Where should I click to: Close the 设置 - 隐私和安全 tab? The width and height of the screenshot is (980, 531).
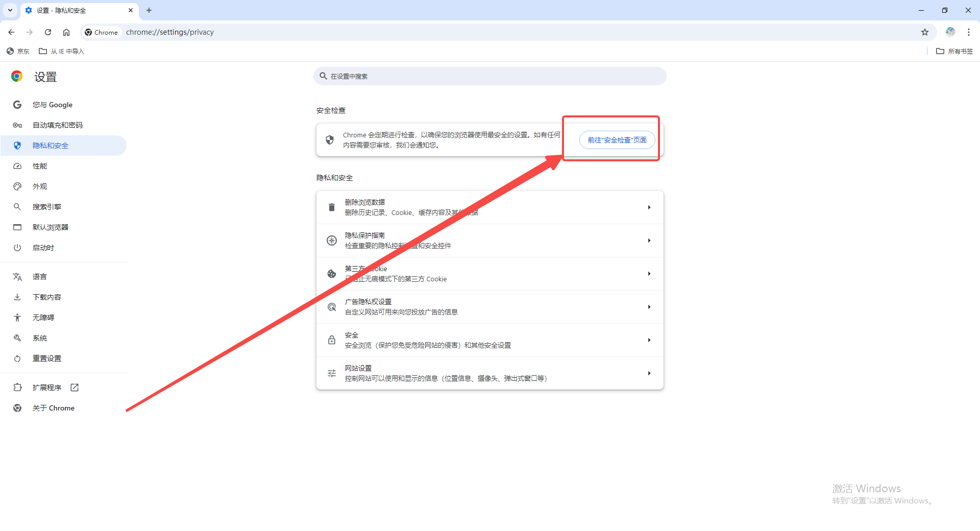pos(131,10)
